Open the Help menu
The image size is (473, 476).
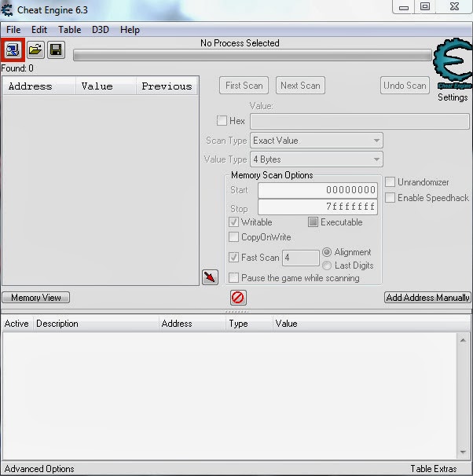(130, 30)
